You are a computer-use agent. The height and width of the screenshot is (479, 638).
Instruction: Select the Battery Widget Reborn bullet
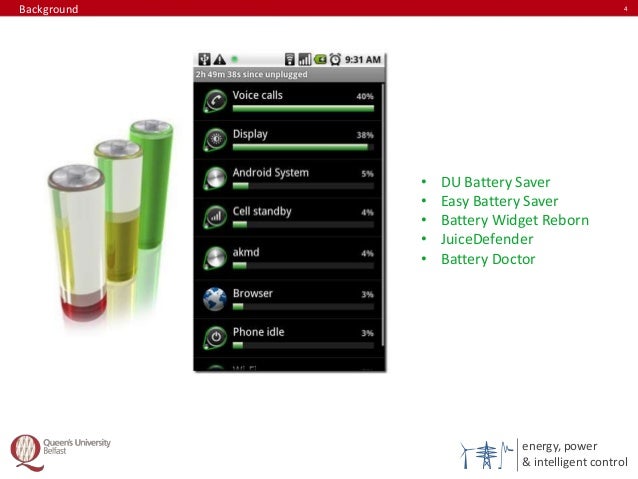click(515, 220)
